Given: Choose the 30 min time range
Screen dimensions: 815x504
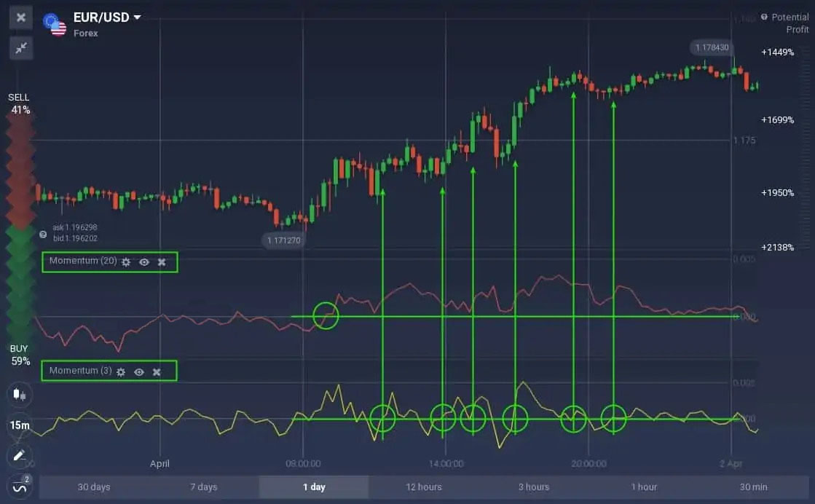Looking at the screenshot, I should tap(753, 487).
